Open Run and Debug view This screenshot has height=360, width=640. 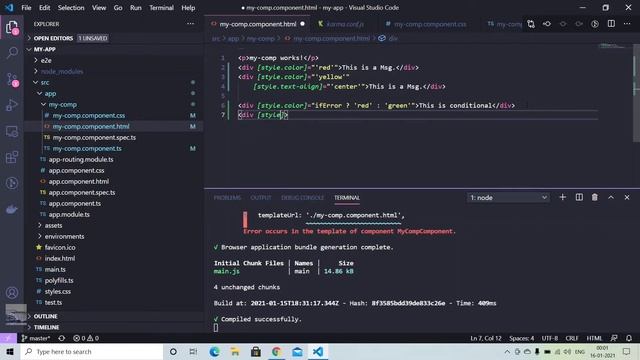point(12,105)
